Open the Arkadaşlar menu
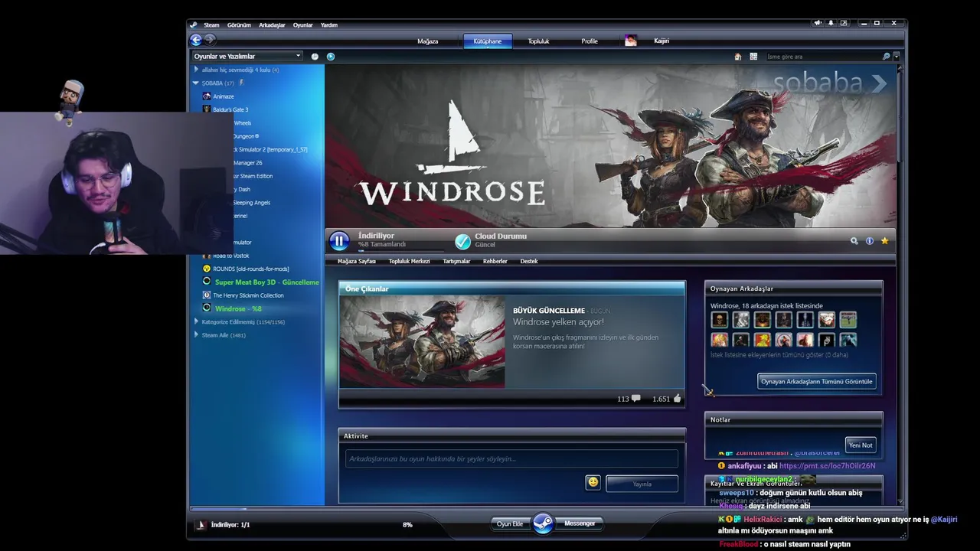Viewport: 980px width, 551px height. coord(272,25)
